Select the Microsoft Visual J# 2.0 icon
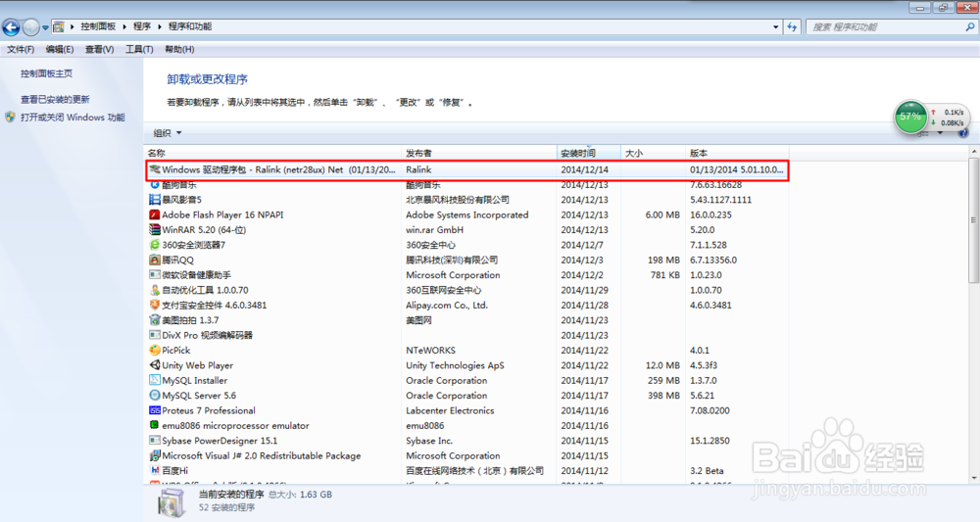 (x=155, y=455)
